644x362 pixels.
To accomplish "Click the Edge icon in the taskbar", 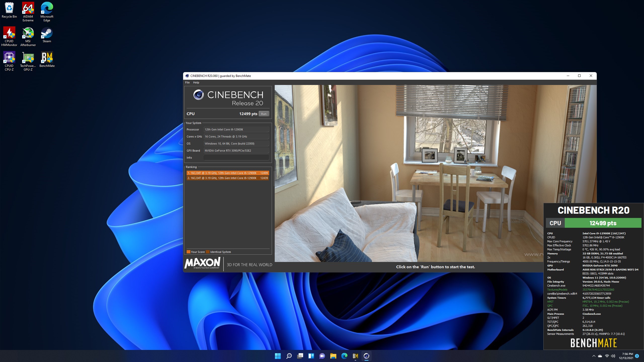I will (344, 356).
